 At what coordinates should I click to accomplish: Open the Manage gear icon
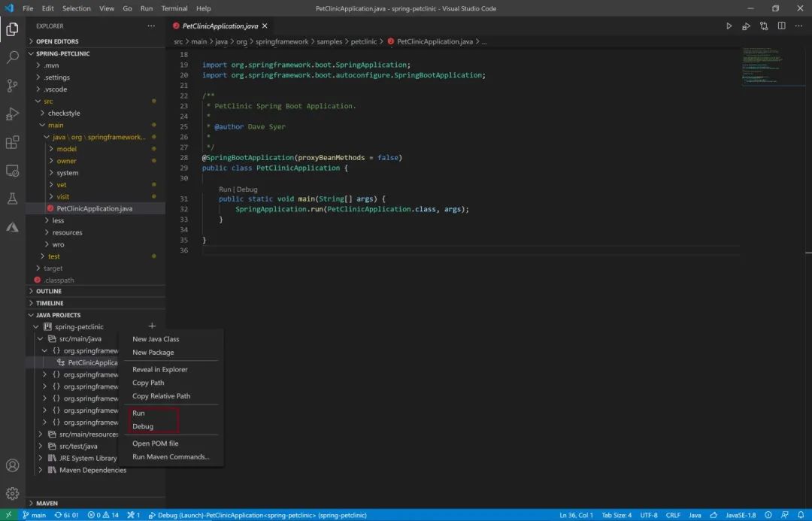(x=13, y=493)
